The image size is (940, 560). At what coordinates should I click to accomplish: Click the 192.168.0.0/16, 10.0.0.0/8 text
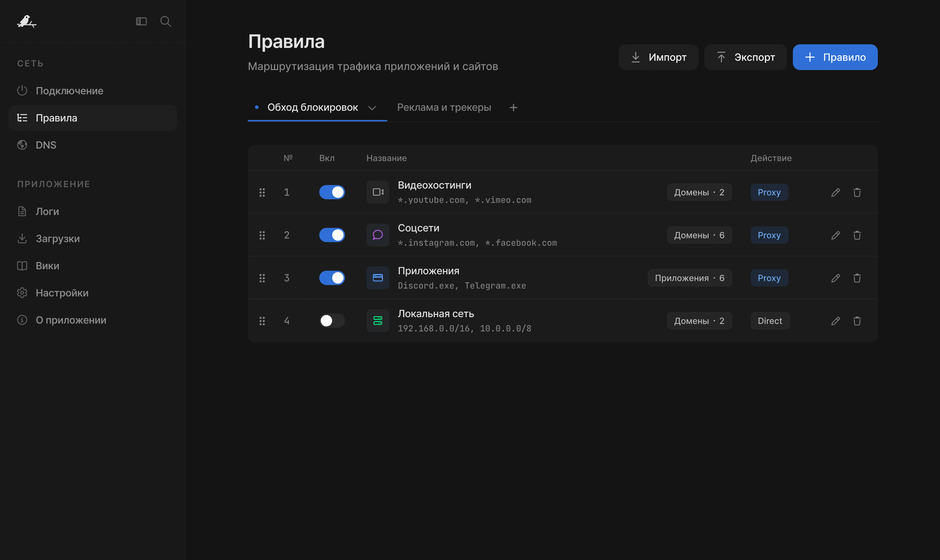coord(465,329)
